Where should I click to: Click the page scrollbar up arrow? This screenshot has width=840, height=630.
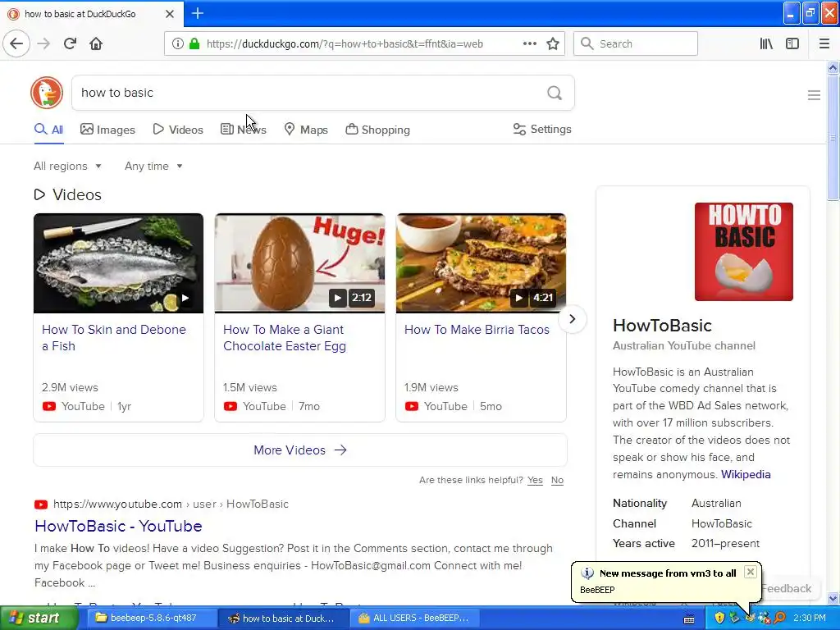[833, 67]
